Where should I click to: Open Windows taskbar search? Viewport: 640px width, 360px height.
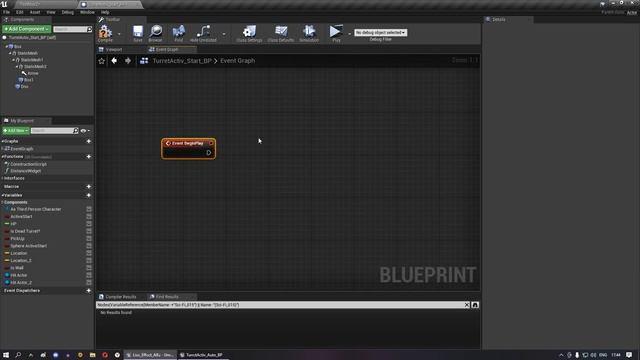click(18, 355)
